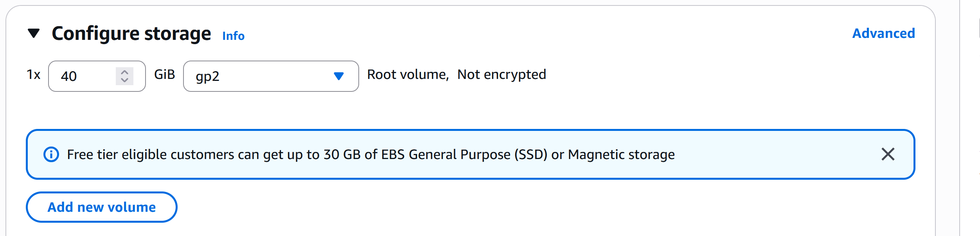Open the Advanced storage settings link
980x236 pixels.
click(x=883, y=33)
